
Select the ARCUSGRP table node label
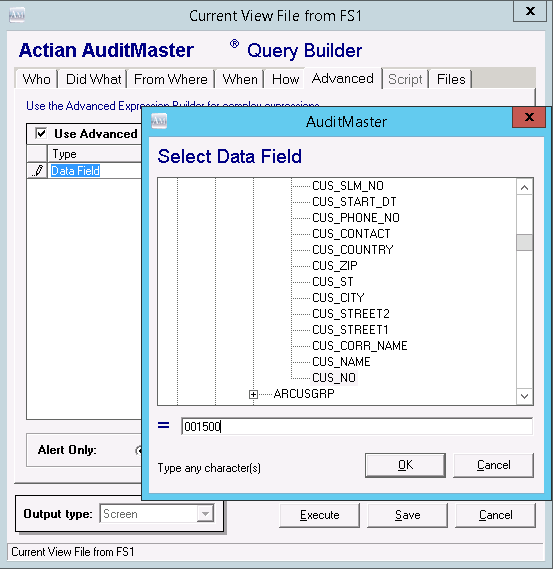point(304,394)
